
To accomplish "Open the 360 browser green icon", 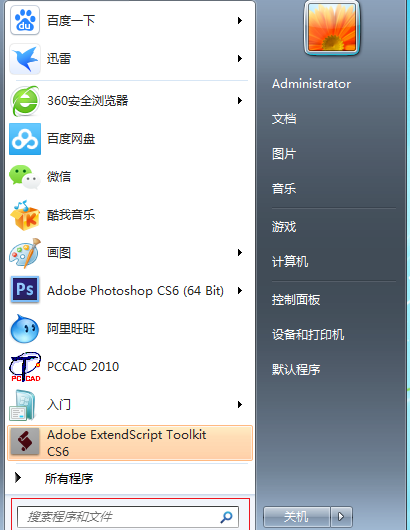I will (25, 101).
